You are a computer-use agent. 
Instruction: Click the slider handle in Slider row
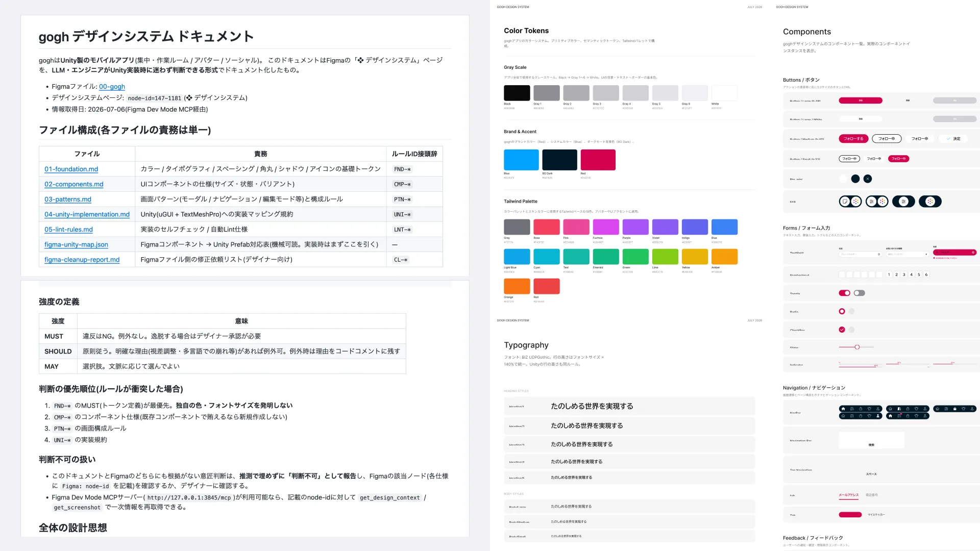(857, 347)
